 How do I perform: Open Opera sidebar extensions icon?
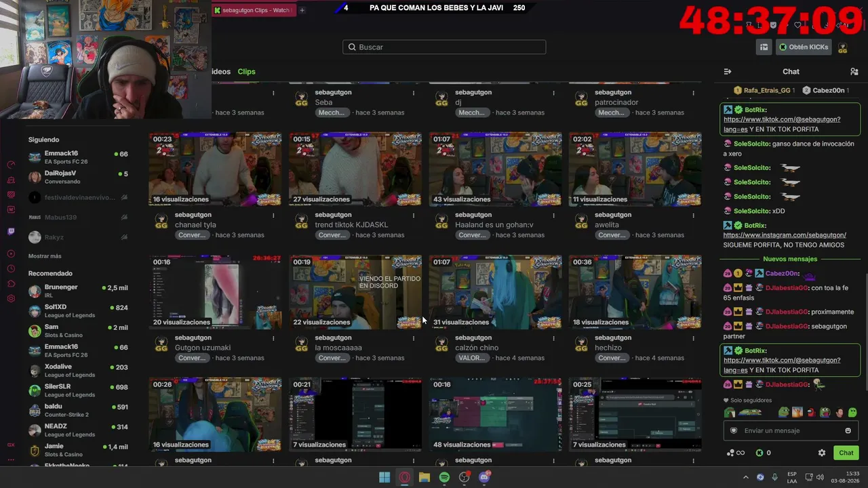point(11,283)
